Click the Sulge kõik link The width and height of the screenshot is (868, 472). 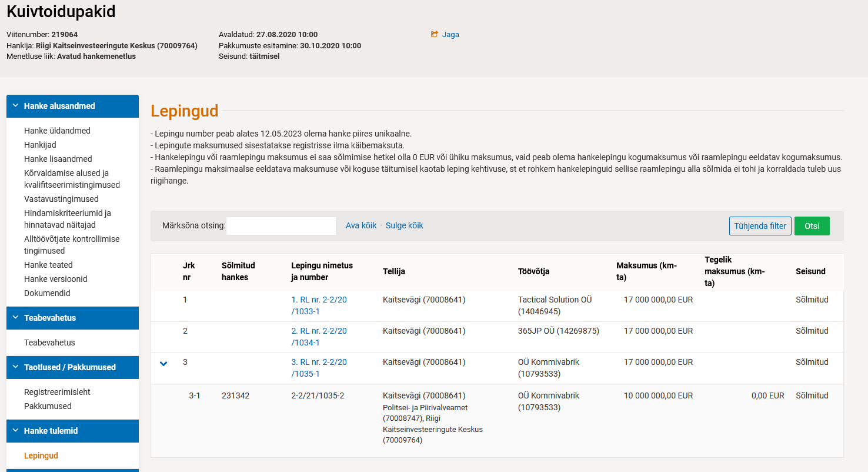404,225
